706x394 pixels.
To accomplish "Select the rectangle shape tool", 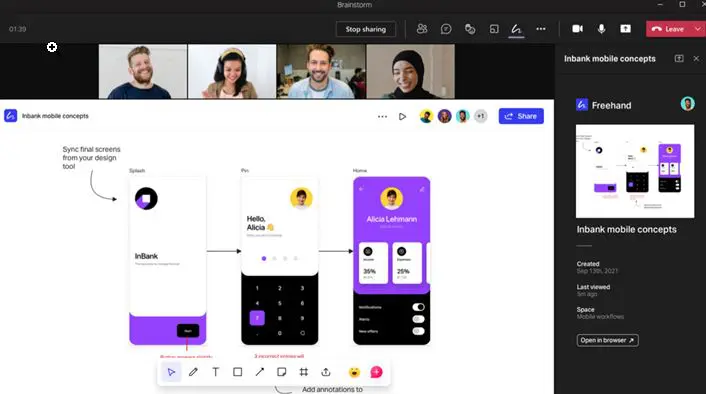I will point(237,372).
